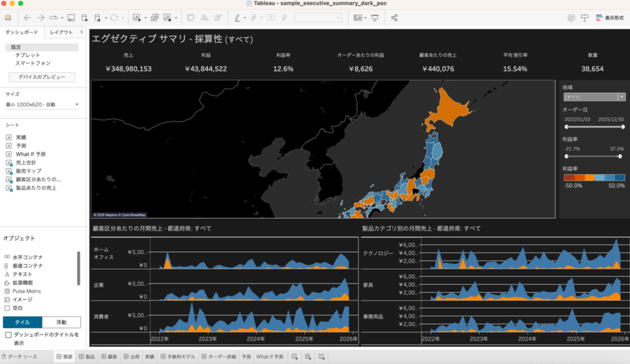Select the タイル layout toggle
Image resolution: width=630 pixels, height=364 pixels.
coord(23,322)
